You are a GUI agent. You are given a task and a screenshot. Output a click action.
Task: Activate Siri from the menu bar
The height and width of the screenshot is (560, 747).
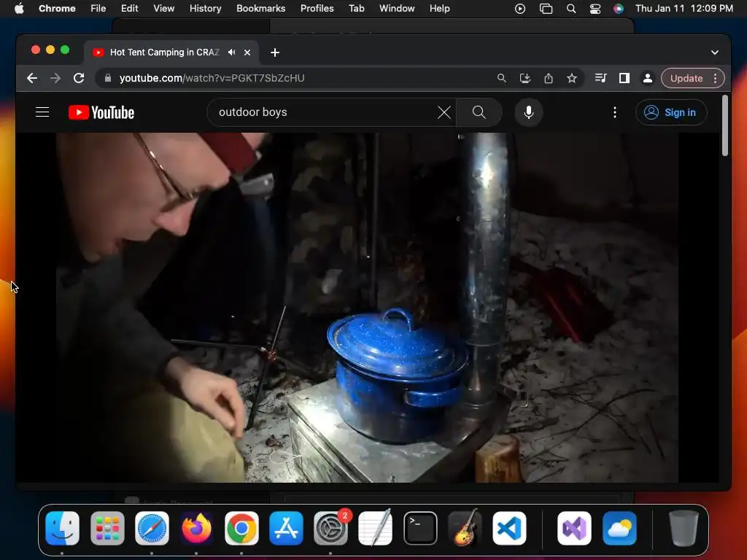619,9
